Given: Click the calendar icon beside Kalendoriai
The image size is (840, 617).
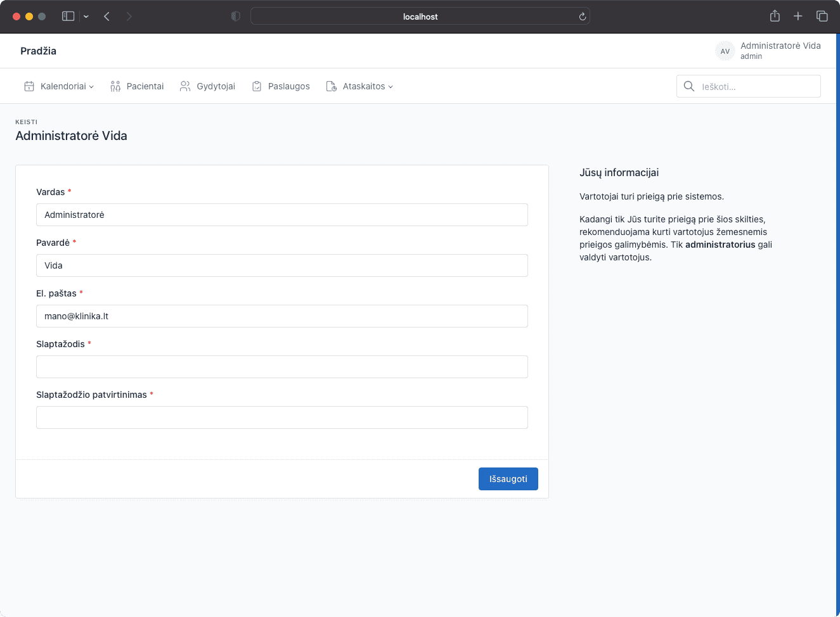Looking at the screenshot, I should (29, 86).
